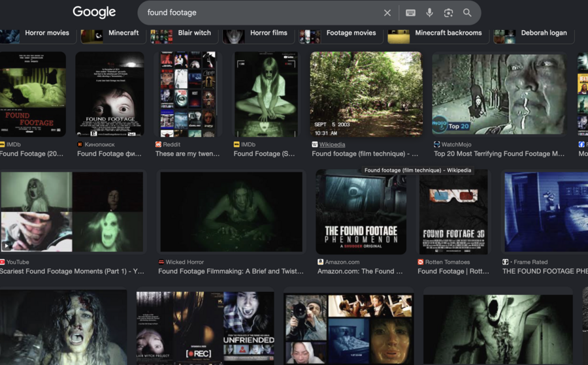
Task: Click the Found footage (film technique) title
Action: pos(365,154)
